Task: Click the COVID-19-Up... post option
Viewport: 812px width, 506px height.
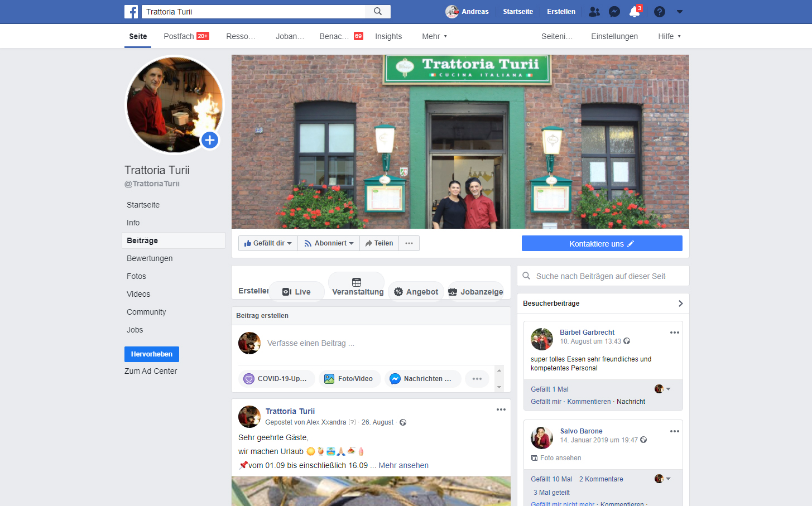Action: coord(276,379)
